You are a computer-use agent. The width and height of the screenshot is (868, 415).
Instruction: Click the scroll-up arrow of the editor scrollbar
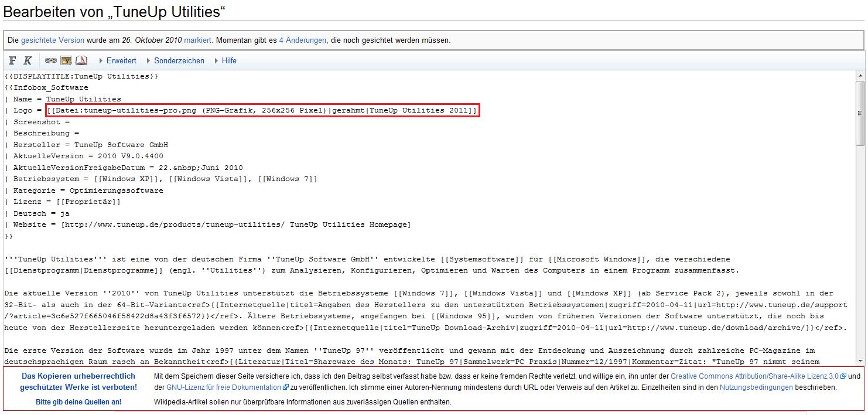tap(860, 76)
